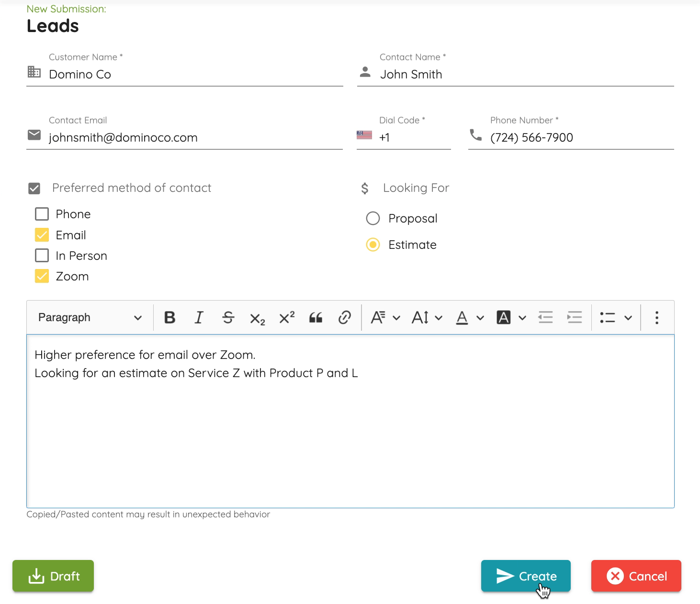700x604 pixels.
Task: Cancel the new submission
Action: 636,576
